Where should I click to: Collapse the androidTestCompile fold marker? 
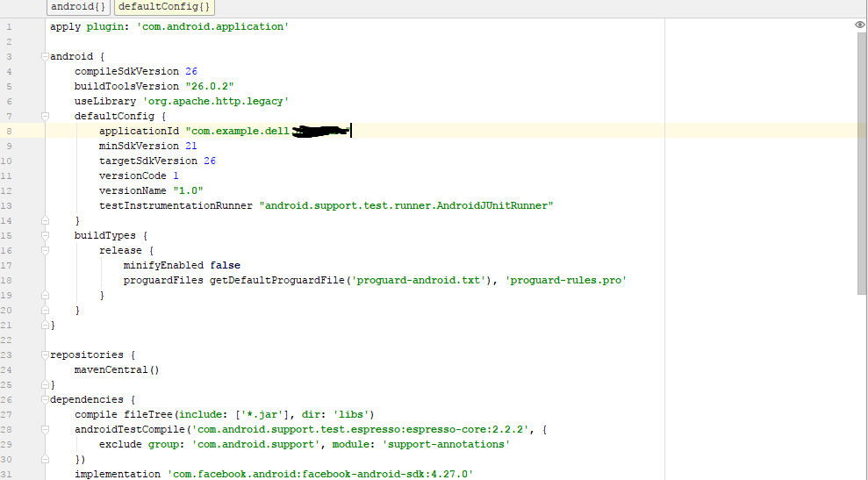coord(45,430)
